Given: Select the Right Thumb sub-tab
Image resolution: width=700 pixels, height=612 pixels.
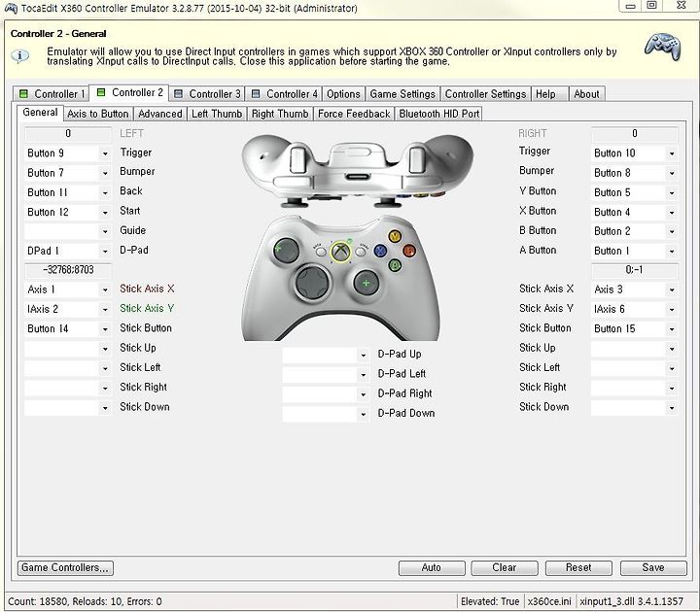Looking at the screenshot, I should [280, 114].
